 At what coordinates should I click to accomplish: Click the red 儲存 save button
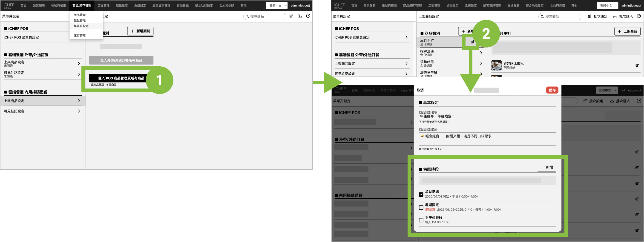(552, 90)
